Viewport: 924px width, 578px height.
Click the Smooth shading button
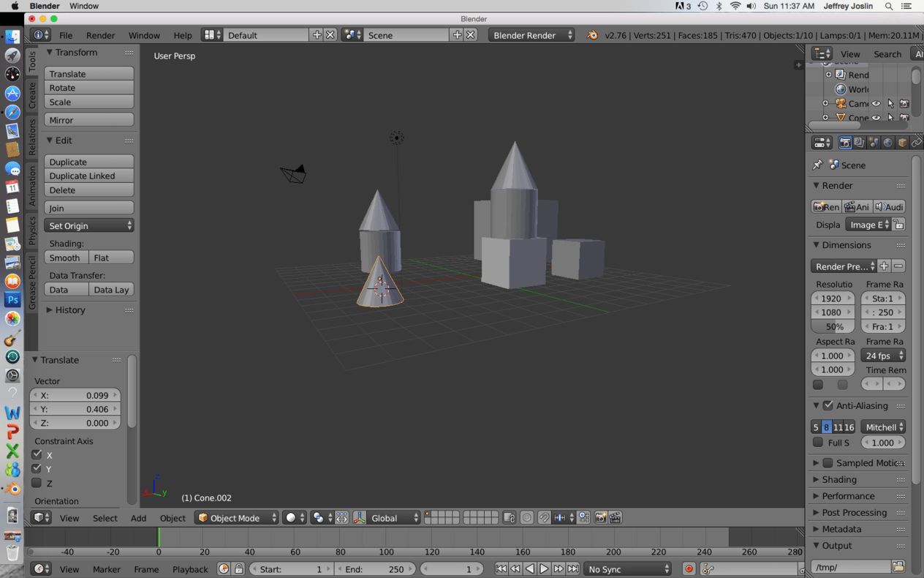66,258
